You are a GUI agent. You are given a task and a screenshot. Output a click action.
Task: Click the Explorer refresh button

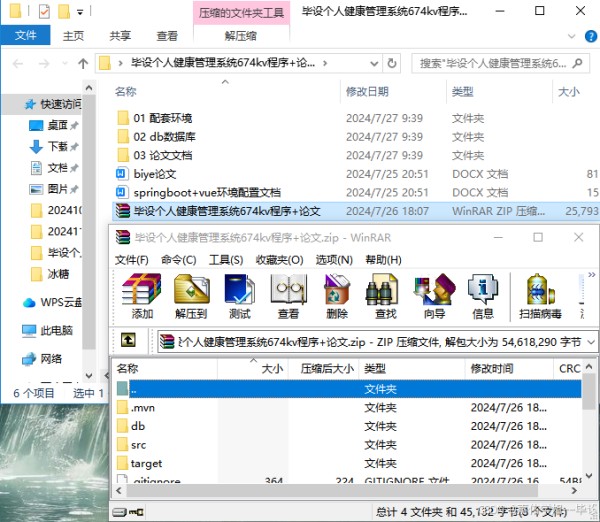click(392, 63)
